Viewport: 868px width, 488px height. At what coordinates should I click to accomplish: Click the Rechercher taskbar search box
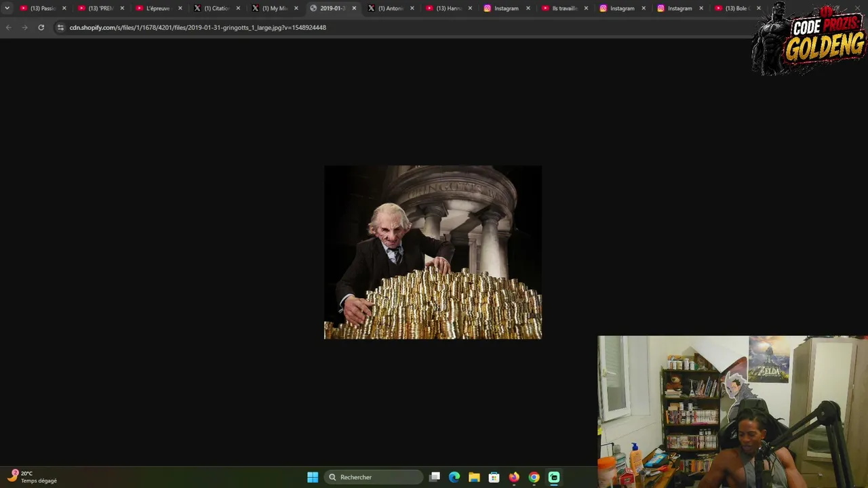click(374, 477)
